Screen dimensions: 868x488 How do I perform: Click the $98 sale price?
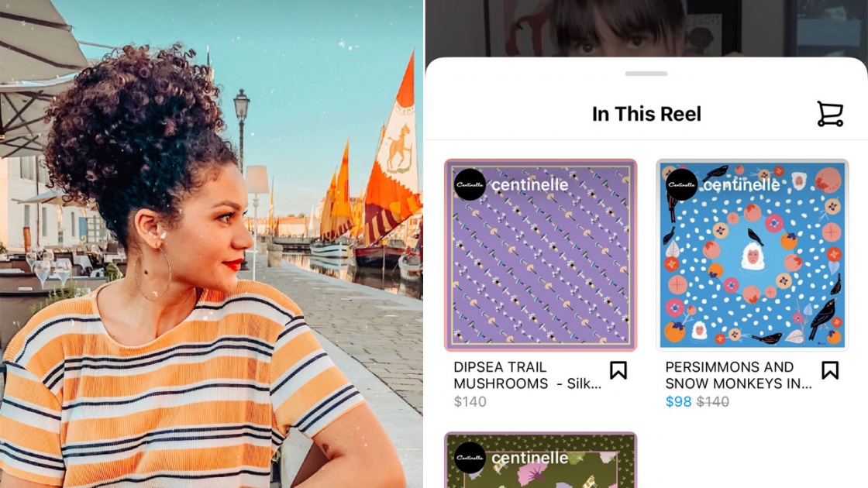point(678,402)
